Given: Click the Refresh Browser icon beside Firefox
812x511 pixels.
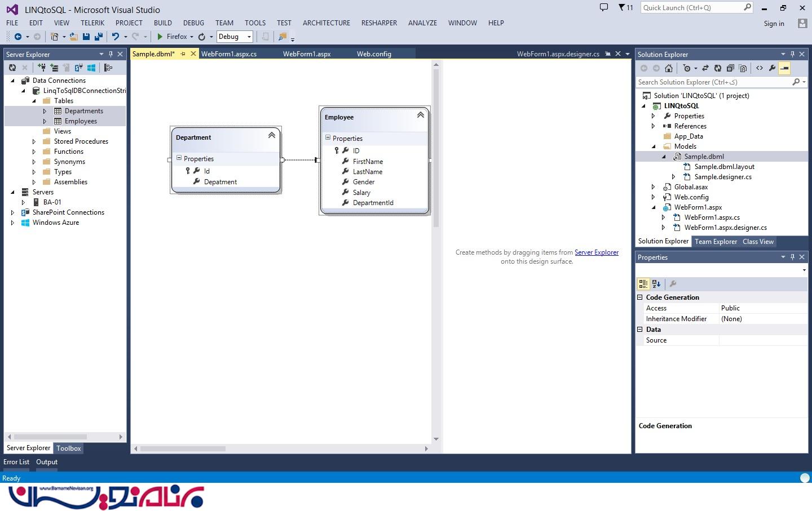Looking at the screenshot, I should [x=201, y=37].
